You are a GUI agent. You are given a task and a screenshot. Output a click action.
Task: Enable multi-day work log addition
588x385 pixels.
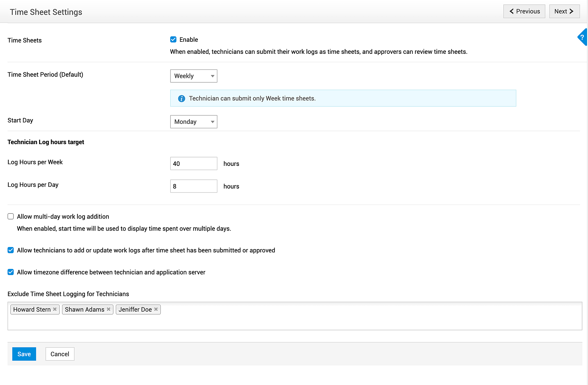coord(11,216)
